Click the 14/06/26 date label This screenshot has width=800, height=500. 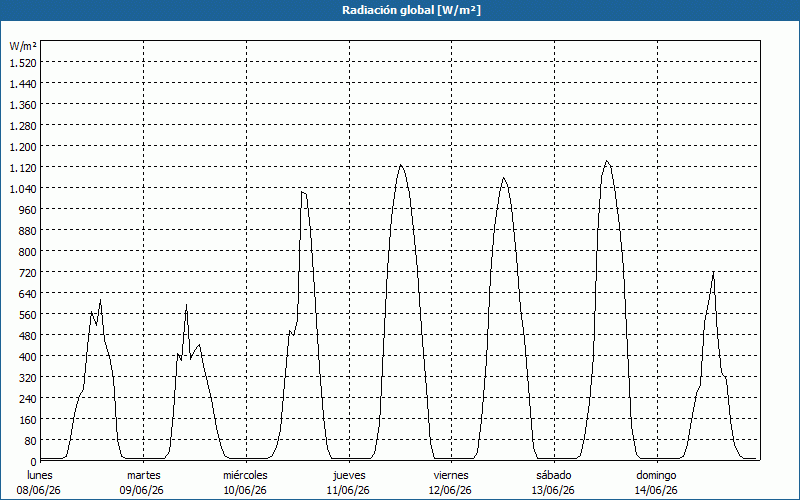(x=656, y=490)
